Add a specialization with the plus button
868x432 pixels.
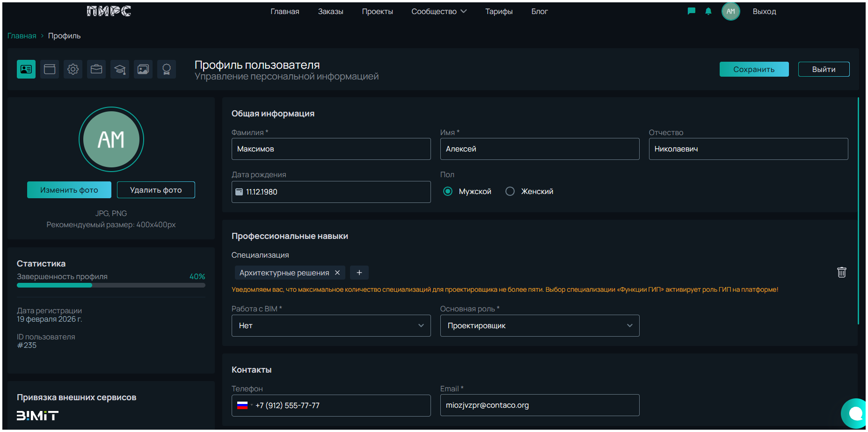[x=359, y=273]
